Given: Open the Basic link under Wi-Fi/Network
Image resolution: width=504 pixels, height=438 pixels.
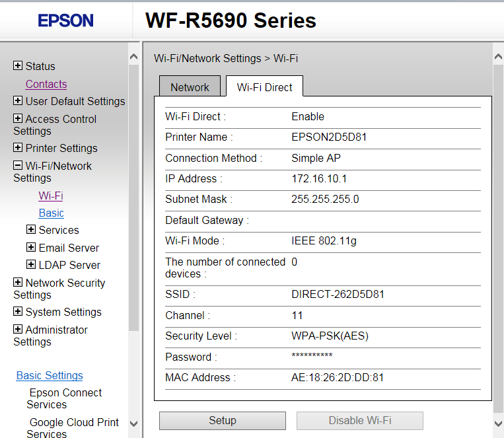Looking at the screenshot, I should 51,213.
